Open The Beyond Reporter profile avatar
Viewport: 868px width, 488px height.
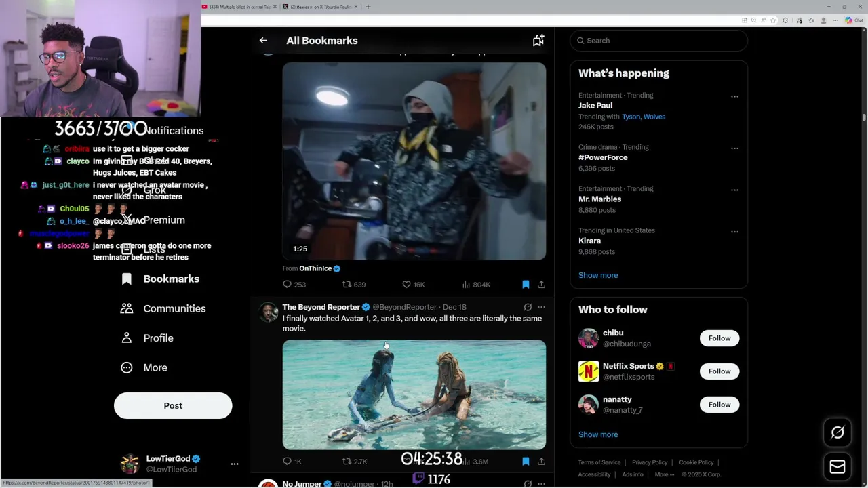(269, 312)
